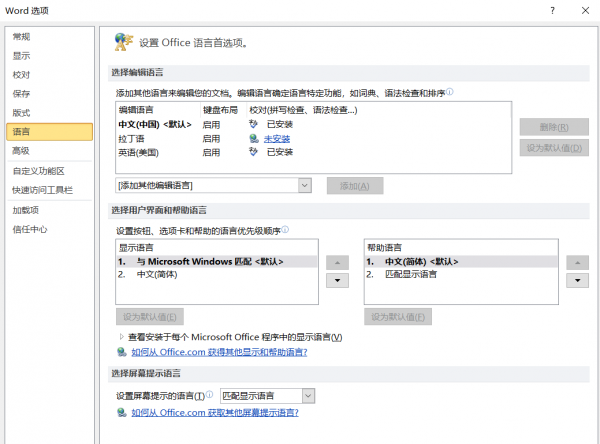Select help language 中文(简体) <默认>

[461, 262]
